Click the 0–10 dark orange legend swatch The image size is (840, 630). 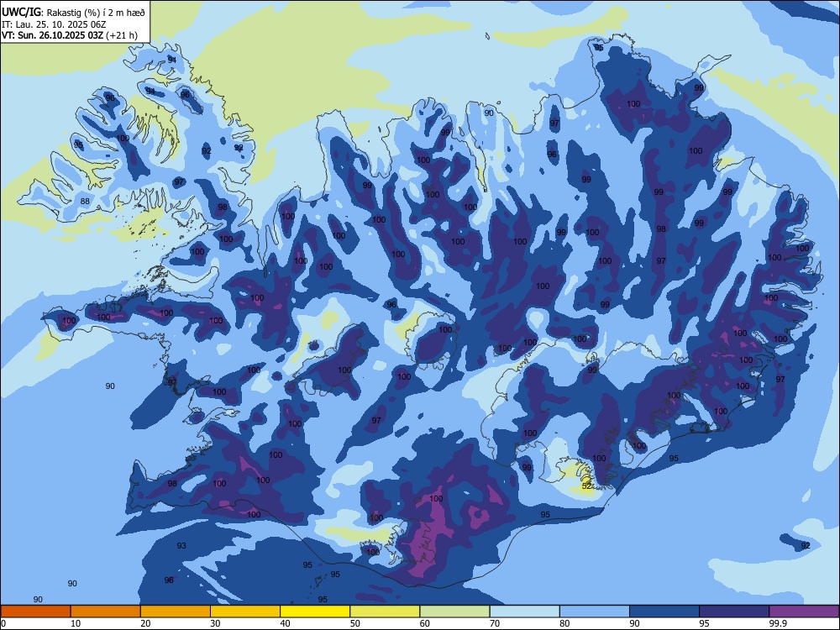(35, 612)
